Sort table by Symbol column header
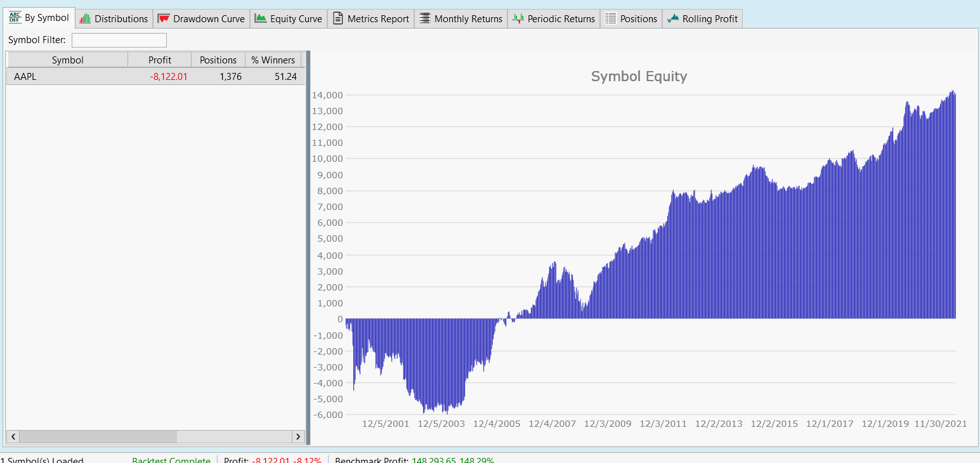 (x=67, y=60)
